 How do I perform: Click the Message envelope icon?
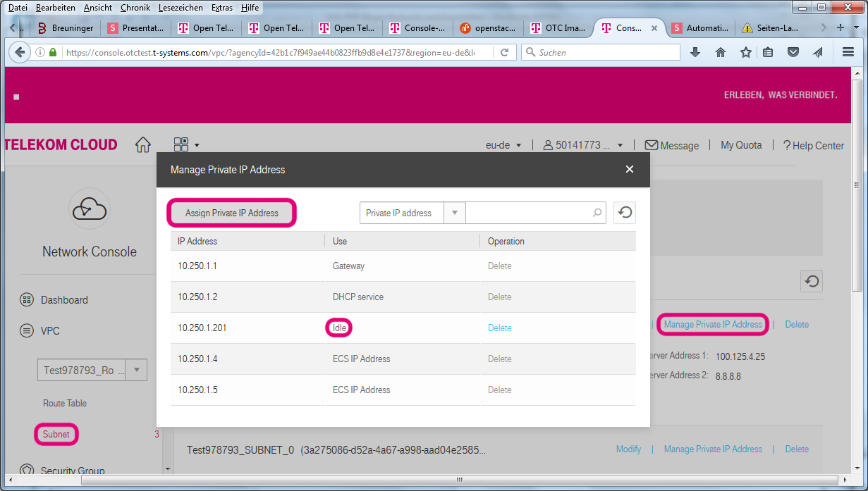click(652, 145)
